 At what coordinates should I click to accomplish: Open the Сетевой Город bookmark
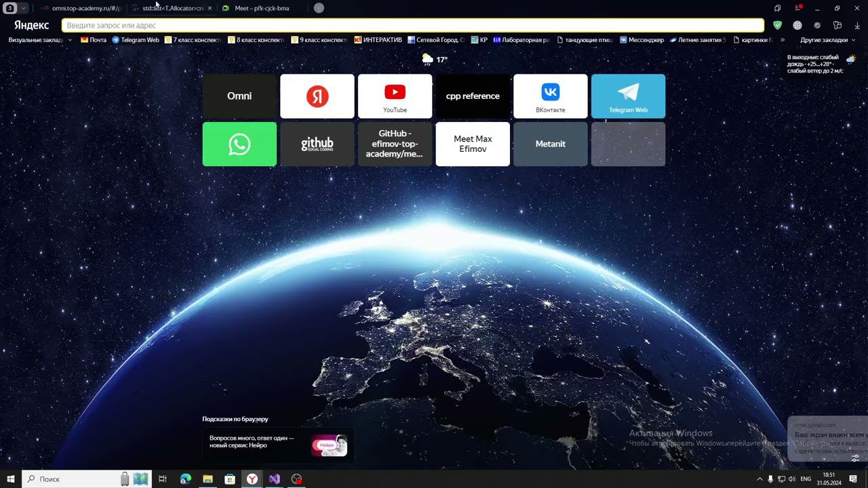tap(436, 40)
